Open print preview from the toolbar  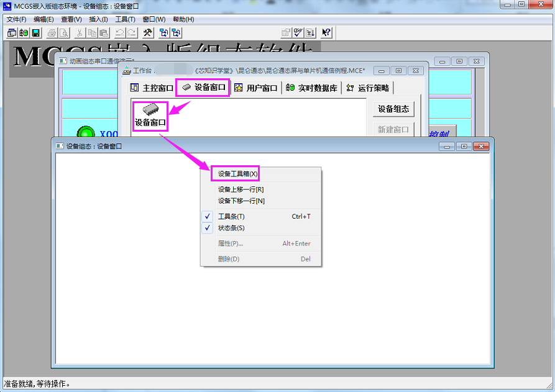64,33
